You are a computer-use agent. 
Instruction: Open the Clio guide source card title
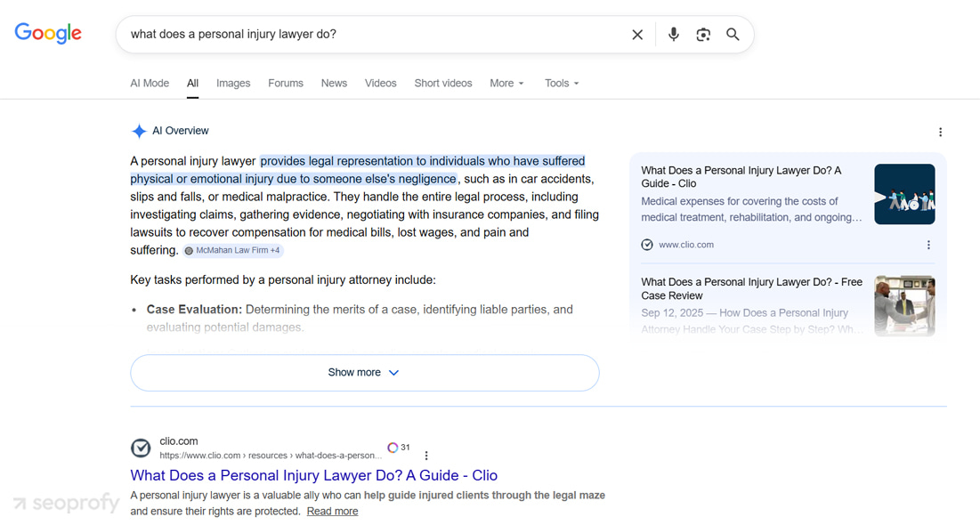(741, 177)
